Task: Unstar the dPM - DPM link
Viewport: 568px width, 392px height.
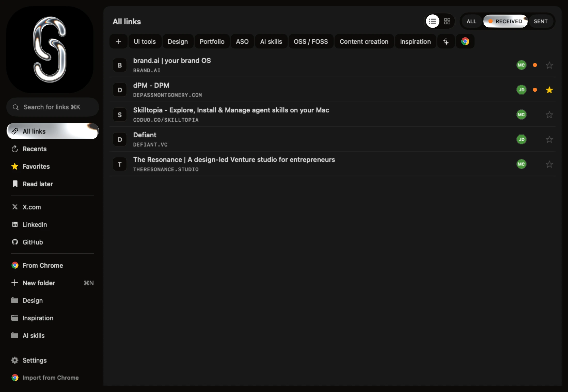Action: point(549,90)
